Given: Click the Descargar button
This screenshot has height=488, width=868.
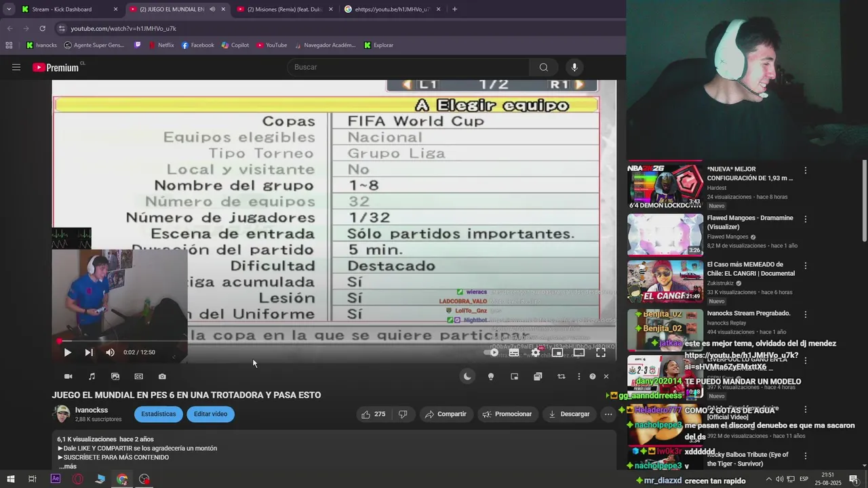Looking at the screenshot, I should click(x=569, y=414).
